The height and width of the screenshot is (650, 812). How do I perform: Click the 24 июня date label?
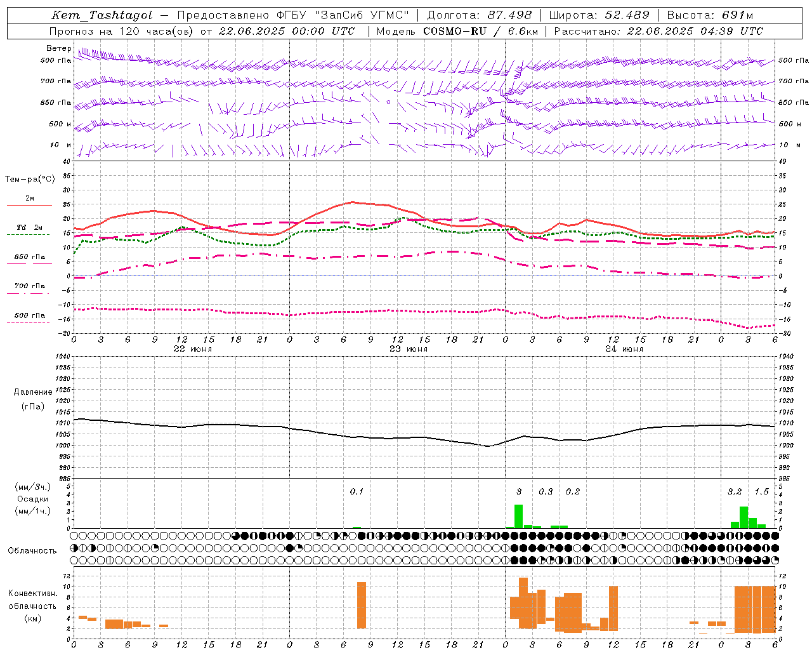click(x=624, y=349)
